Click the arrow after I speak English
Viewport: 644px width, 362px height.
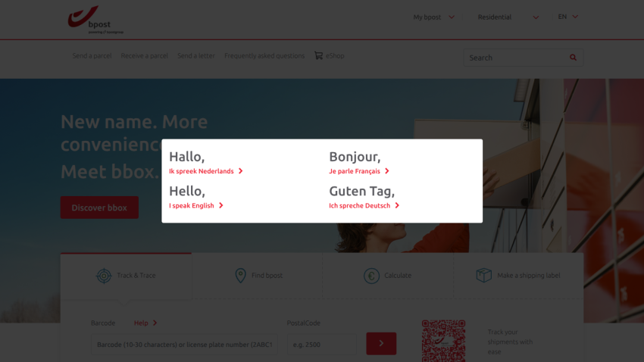tap(221, 206)
